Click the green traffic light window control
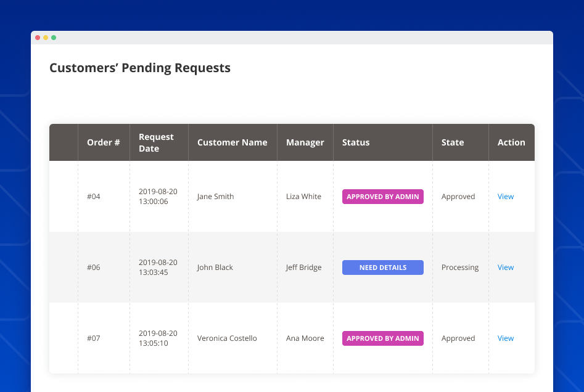 (x=54, y=37)
